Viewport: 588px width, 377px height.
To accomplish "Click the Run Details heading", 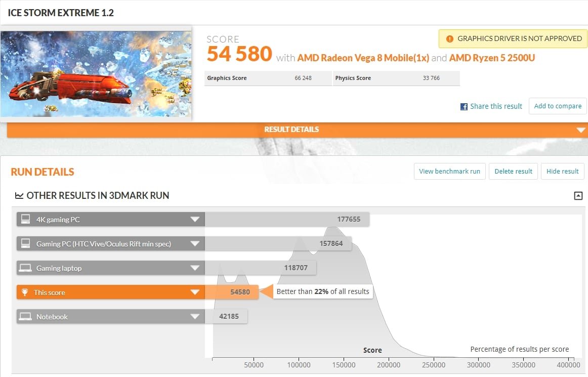I will [43, 172].
